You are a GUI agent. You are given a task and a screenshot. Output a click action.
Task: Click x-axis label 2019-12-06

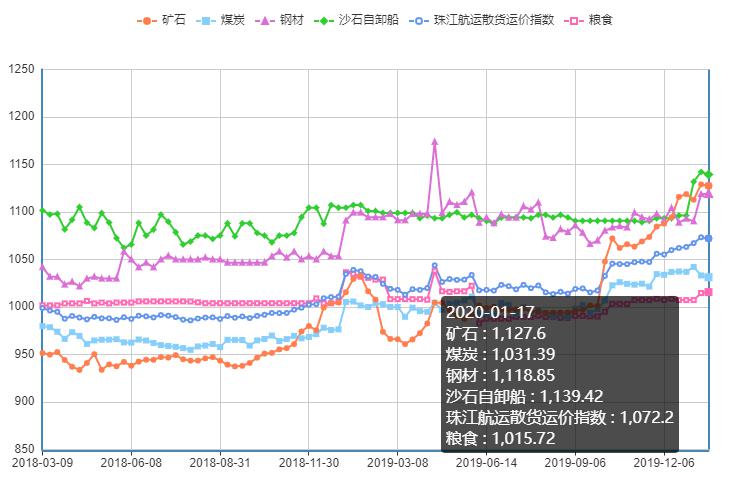664,462
